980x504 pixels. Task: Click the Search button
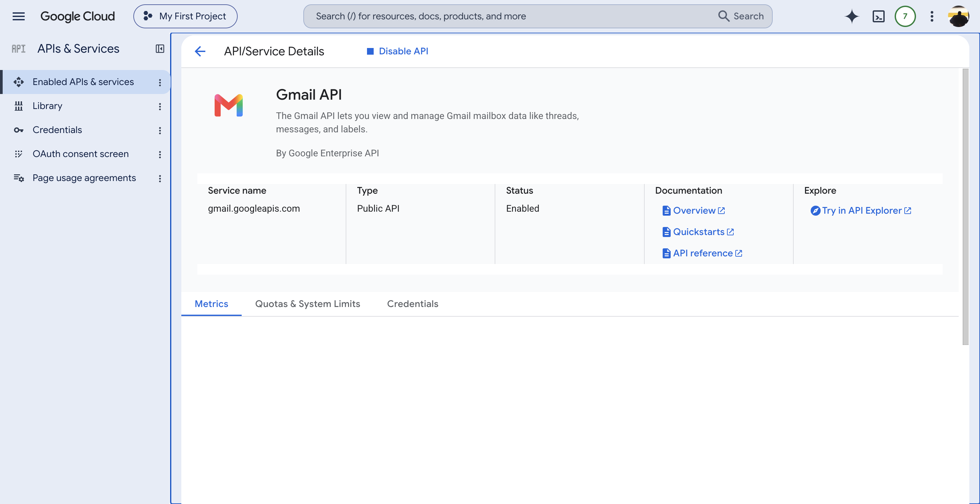coord(741,16)
